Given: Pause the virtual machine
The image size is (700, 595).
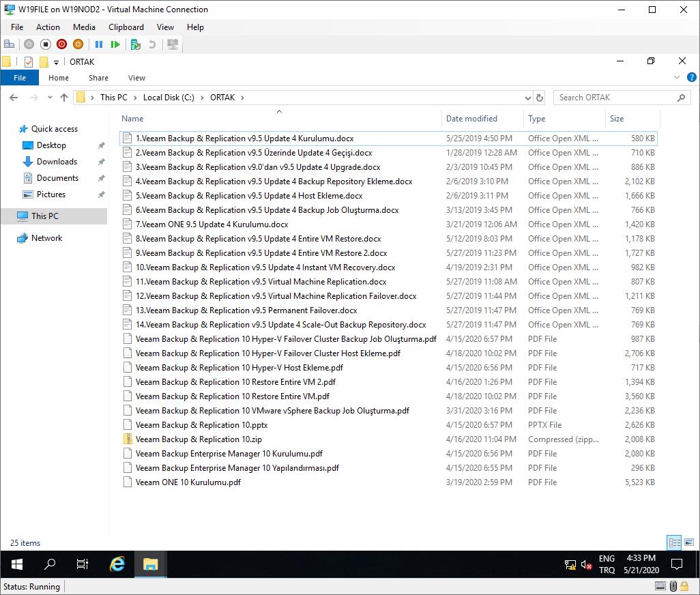Looking at the screenshot, I should [99, 44].
